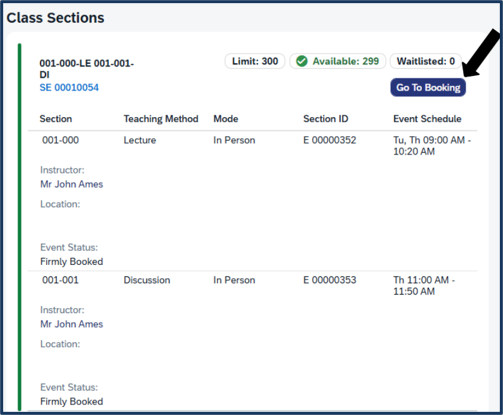Select the E 00000353 section ID

point(330,280)
